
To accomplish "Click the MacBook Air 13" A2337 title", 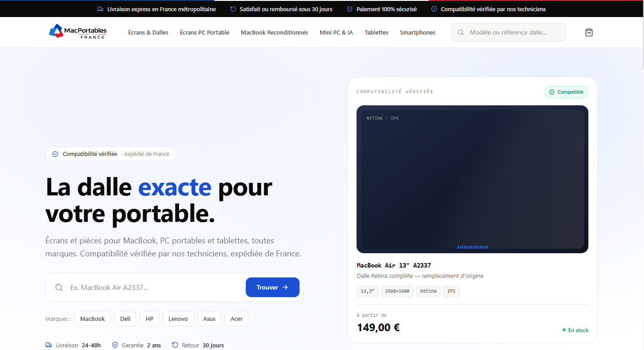I will [394, 265].
